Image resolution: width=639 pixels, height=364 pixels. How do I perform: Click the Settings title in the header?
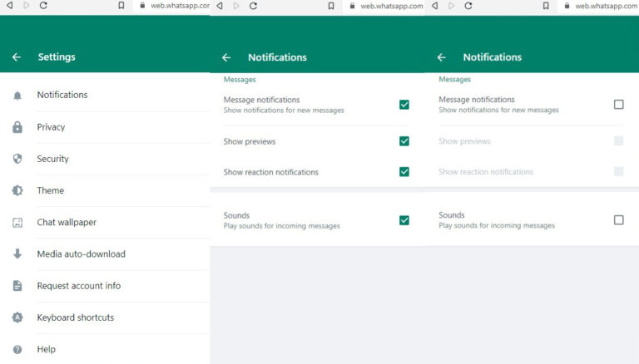point(57,57)
